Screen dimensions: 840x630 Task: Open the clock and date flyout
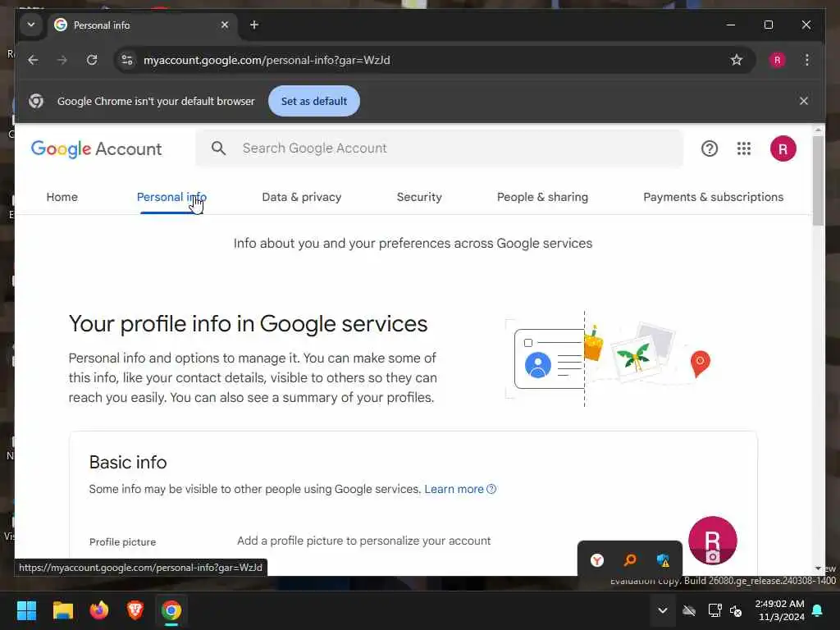780,610
